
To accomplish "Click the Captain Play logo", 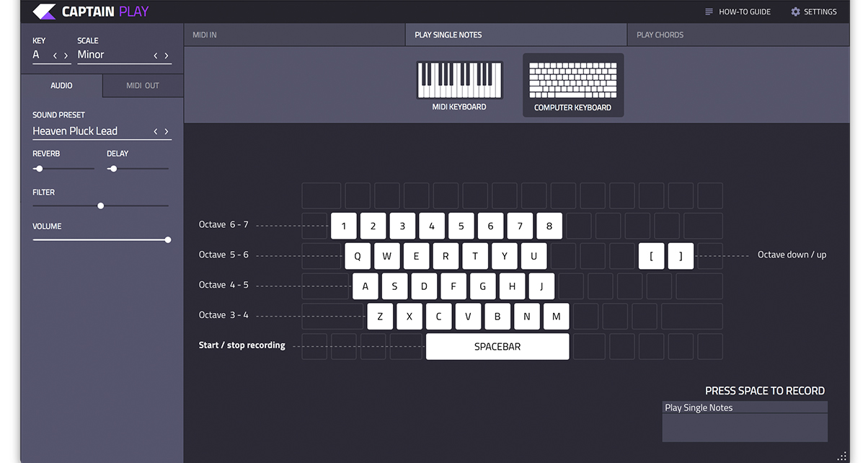I will (45, 12).
